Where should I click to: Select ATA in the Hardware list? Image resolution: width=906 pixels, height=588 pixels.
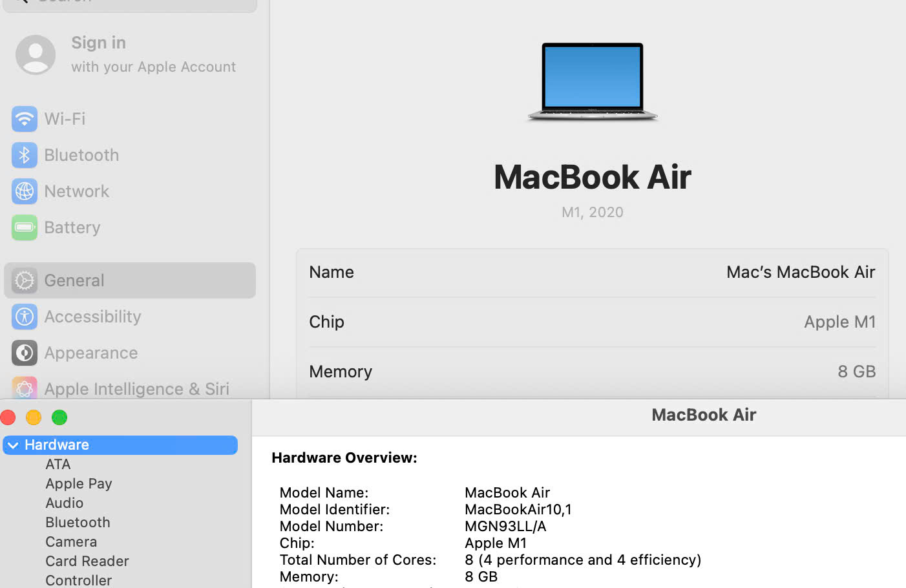pyautogui.click(x=58, y=465)
